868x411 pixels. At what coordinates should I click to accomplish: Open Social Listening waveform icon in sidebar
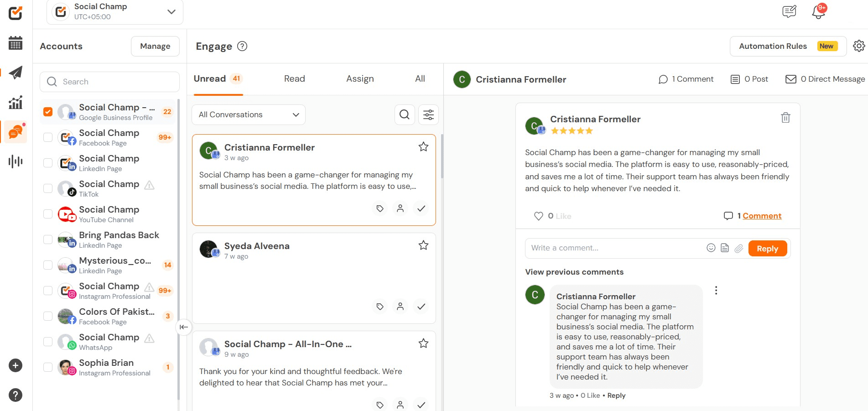click(15, 161)
